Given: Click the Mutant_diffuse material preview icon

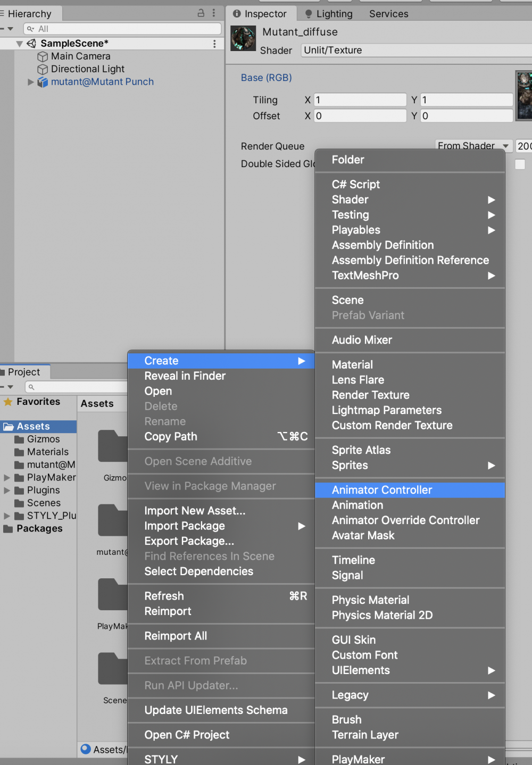Looking at the screenshot, I should point(243,38).
